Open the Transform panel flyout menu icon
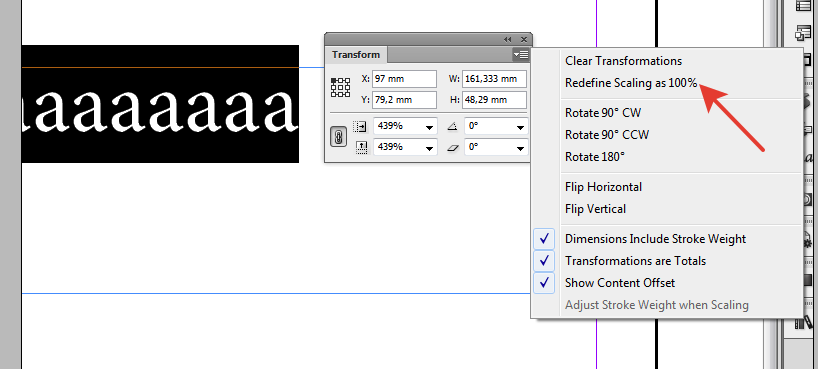The height and width of the screenshot is (369, 818). [x=521, y=54]
